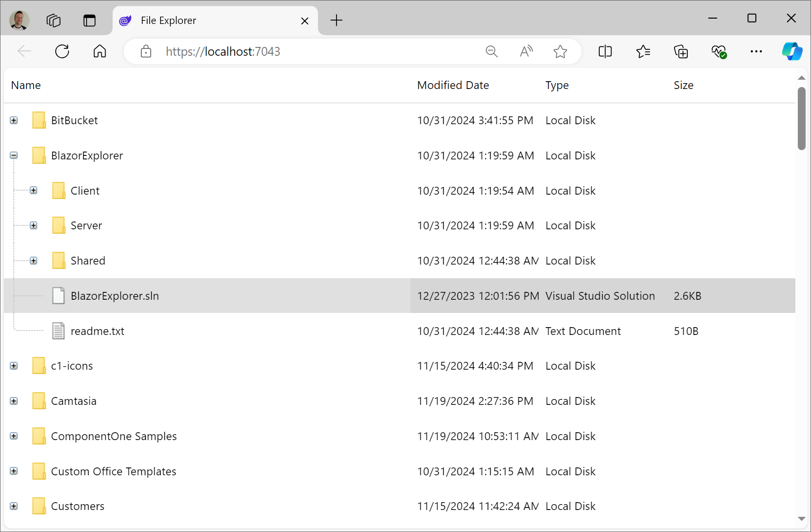Select the BlazorExplorer.sln solution file icon
The height and width of the screenshot is (532, 811).
tap(58, 296)
